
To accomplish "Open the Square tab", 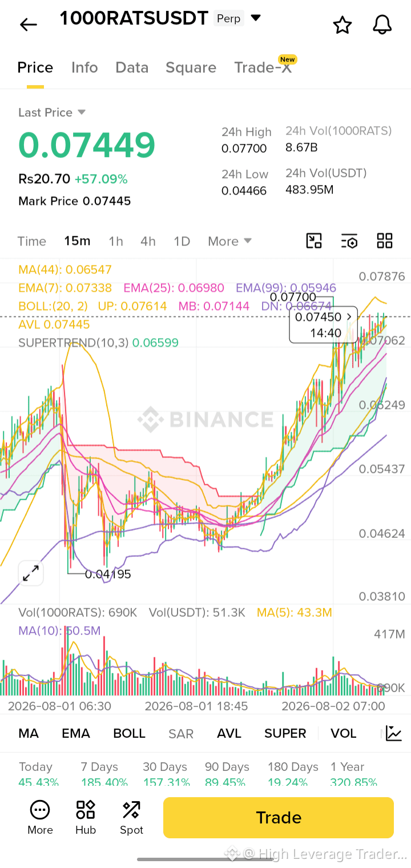I will [191, 67].
